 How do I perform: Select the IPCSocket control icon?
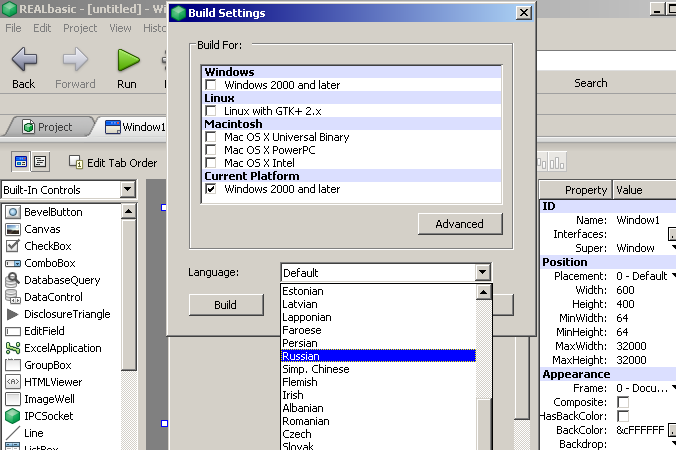coord(13,416)
